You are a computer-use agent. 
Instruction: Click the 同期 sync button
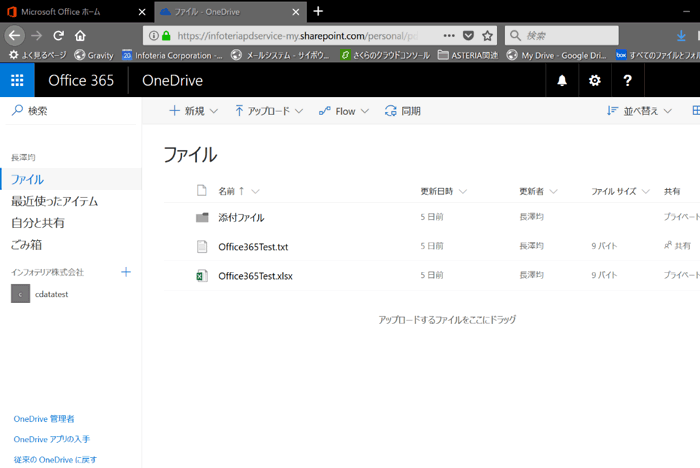point(403,111)
